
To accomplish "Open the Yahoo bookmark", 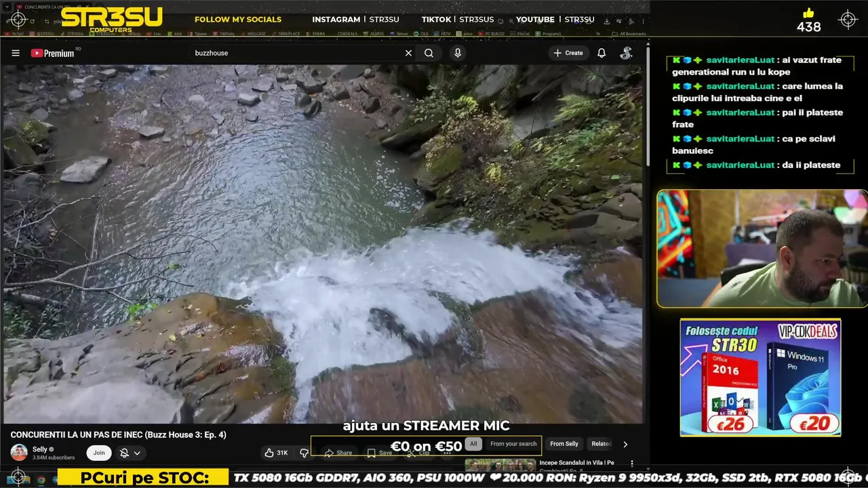I will pos(399,33).
